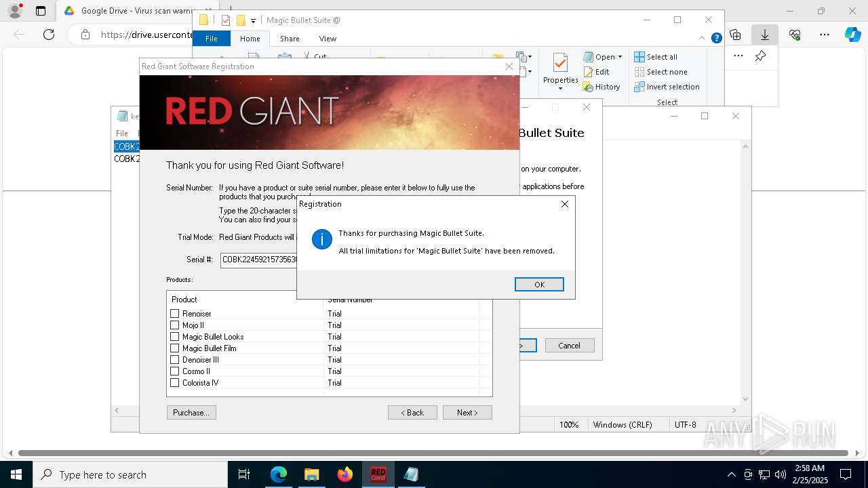The height and width of the screenshot is (488, 868).
Task: Click the Windows (CRLF) status bar entry
Action: (623, 425)
